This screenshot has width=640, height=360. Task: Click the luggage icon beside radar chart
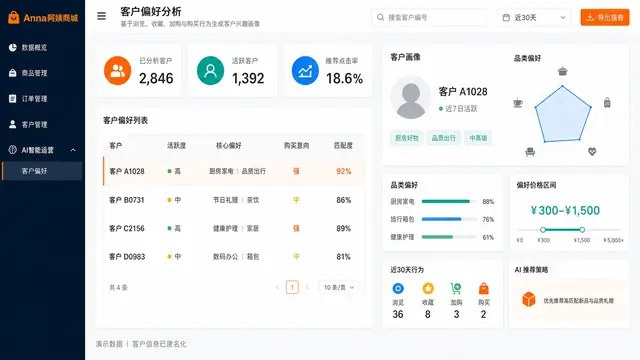(x=607, y=103)
